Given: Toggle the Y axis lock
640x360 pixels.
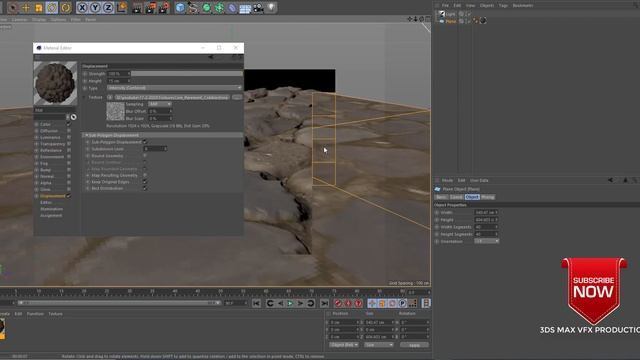Looking at the screenshot, I should tap(95, 7).
